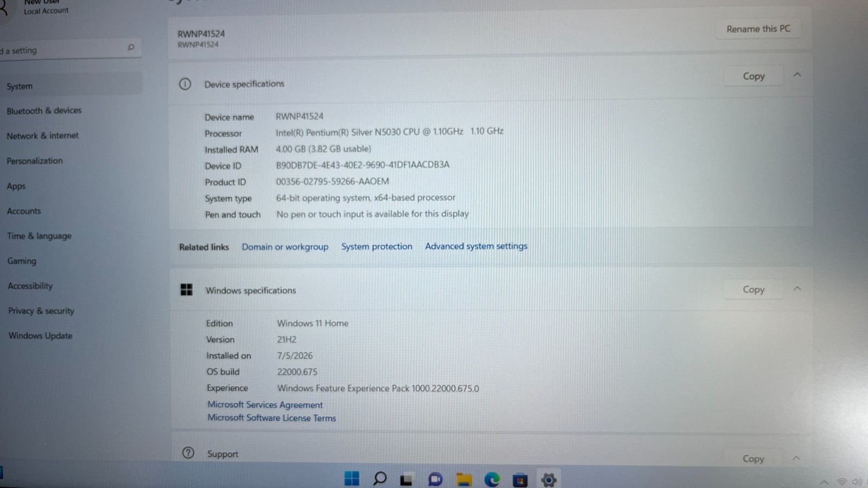
Task: Select Installed RAM value 4.00 GB
Action: coord(323,149)
